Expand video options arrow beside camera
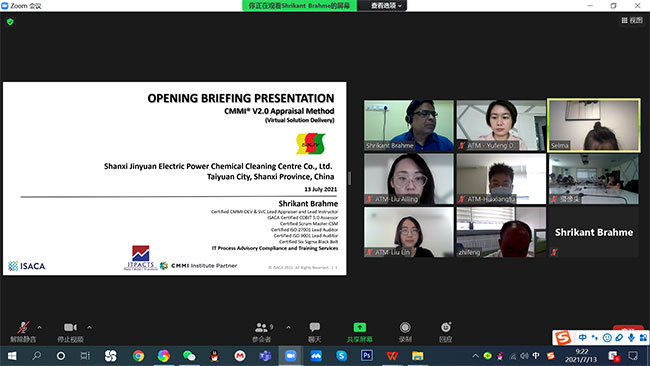Image resolution: width=650 pixels, height=366 pixels. [x=89, y=327]
